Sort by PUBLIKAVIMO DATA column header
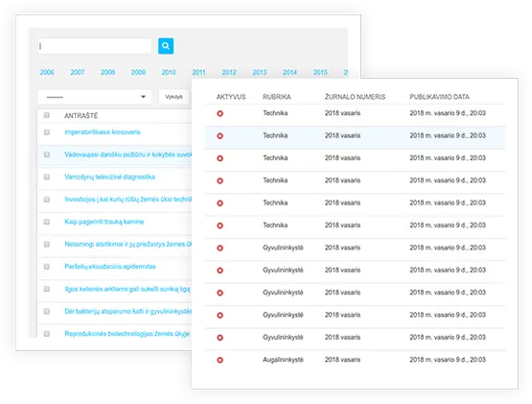532x404 pixels. (439, 97)
